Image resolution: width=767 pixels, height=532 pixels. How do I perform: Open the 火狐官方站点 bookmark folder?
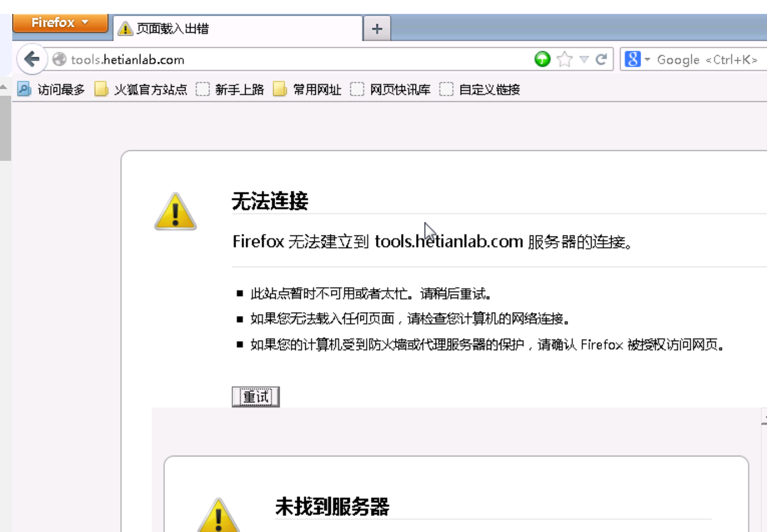tap(141, 90)
